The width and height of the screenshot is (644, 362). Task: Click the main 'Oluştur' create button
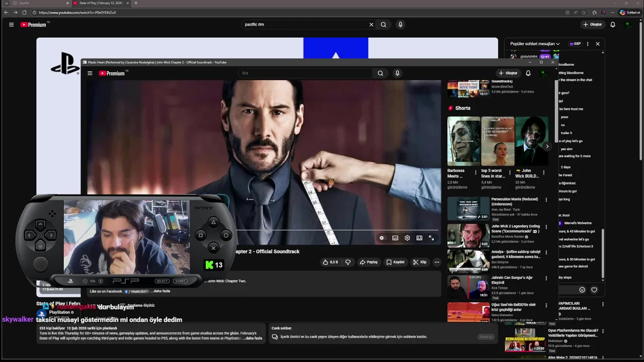tap(592, 24)
